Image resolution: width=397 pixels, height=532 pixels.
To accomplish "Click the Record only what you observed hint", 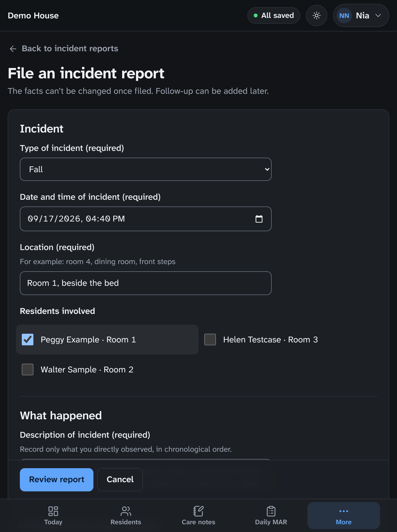I will click(126, 449).
